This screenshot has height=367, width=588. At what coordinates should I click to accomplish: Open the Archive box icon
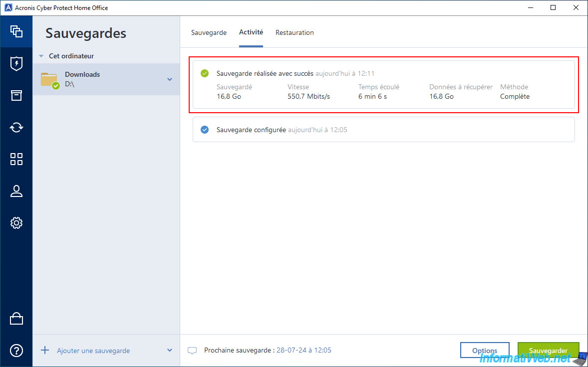click(x=16, y=96)
